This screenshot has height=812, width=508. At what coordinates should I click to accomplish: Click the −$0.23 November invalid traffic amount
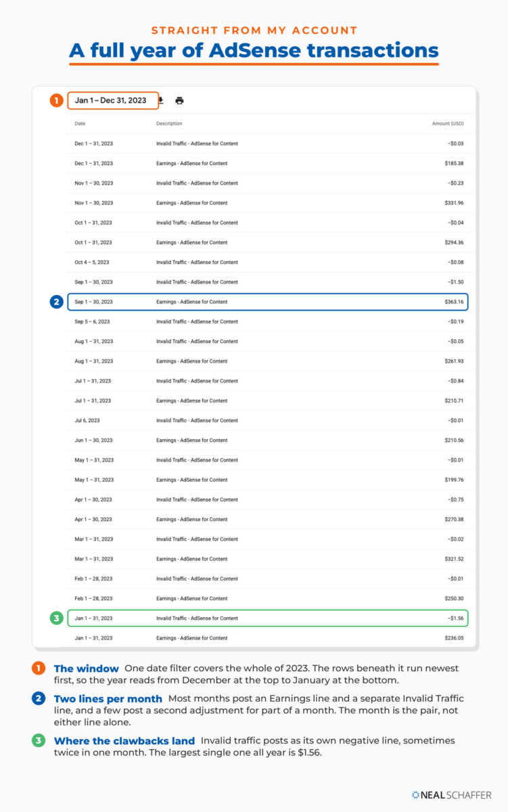(x=455, y=183)
